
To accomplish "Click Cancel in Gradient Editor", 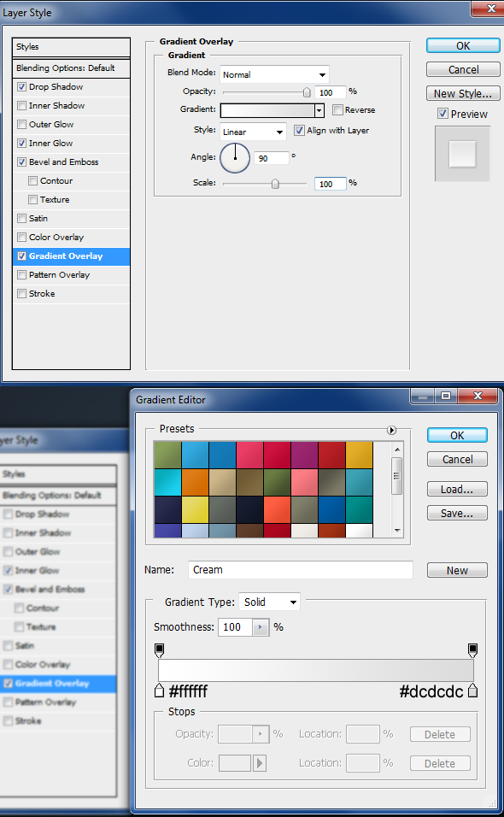I will click(x=457, y=460).
